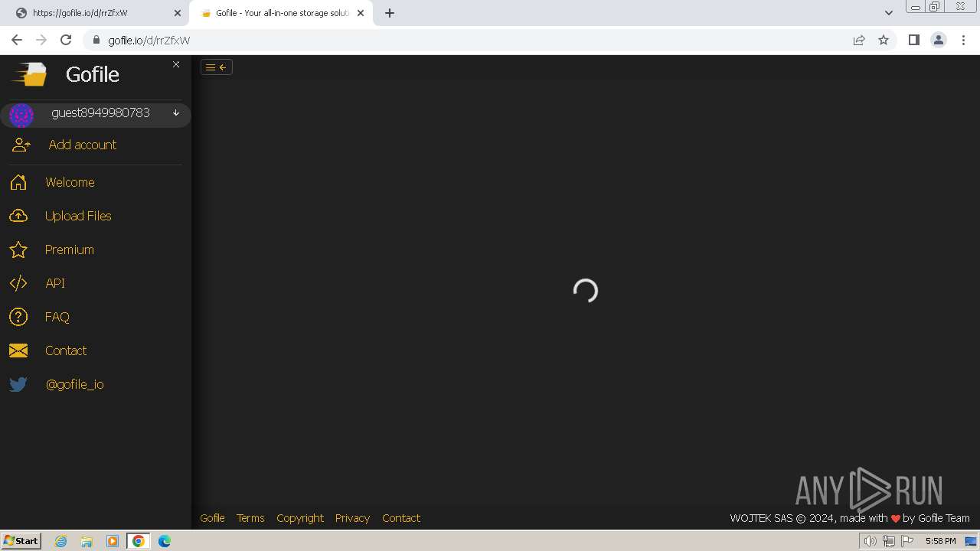Viewport: 980px width, 551px height.
Task: View site security lock info
Action: coord(96,40)
